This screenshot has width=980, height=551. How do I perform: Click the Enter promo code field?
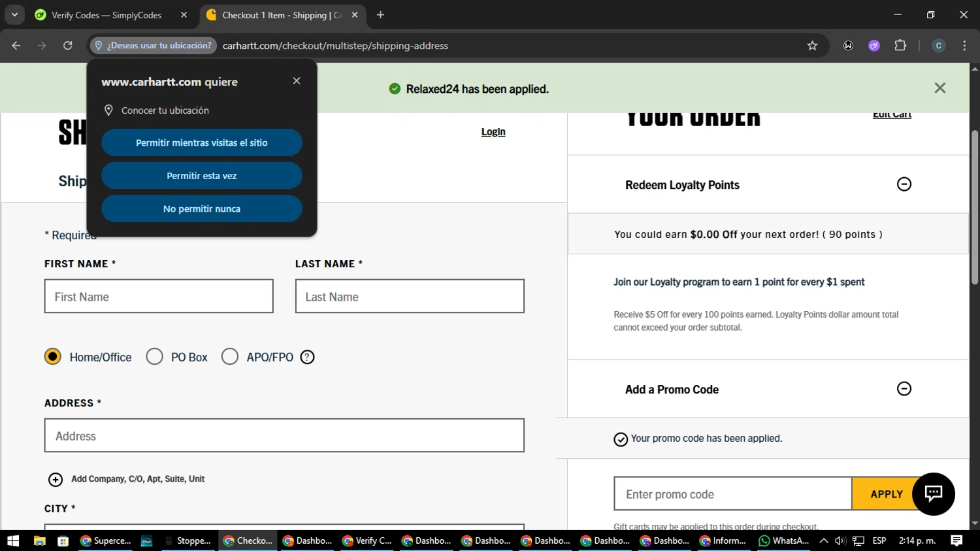[x=732, y=493]
